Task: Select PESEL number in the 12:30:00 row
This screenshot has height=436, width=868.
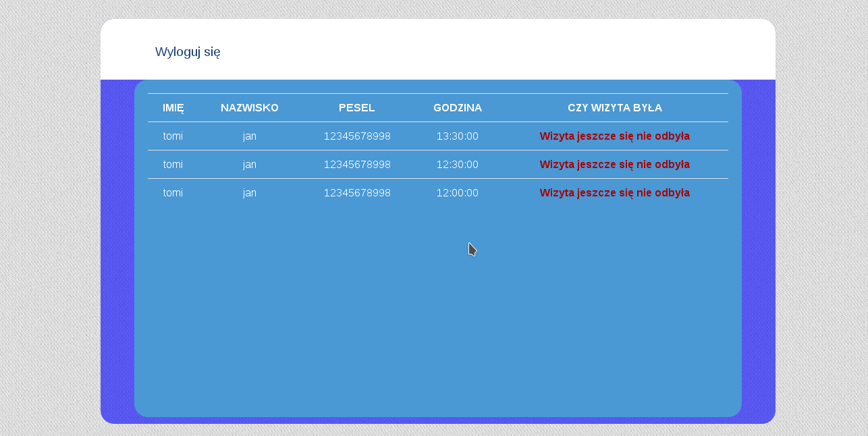Action: tap(356, 165)
